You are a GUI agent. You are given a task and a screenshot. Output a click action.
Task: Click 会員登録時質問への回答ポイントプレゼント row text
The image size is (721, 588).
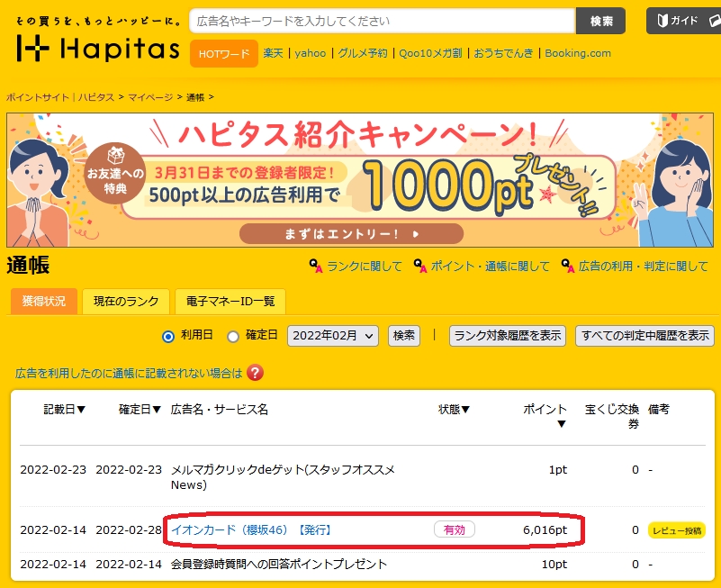pos(279,564)
